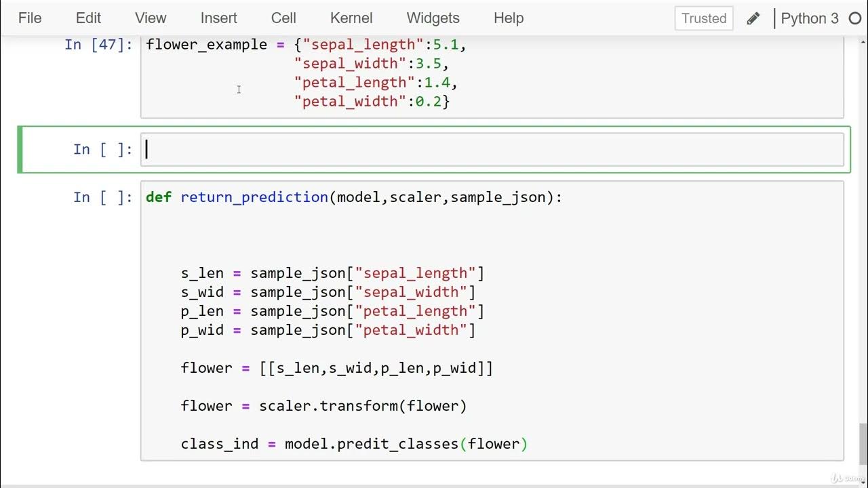Click the return_prediction cell's In [ ] prompt
The width and height of the screenshot is (868, 488).
point(103,197)
